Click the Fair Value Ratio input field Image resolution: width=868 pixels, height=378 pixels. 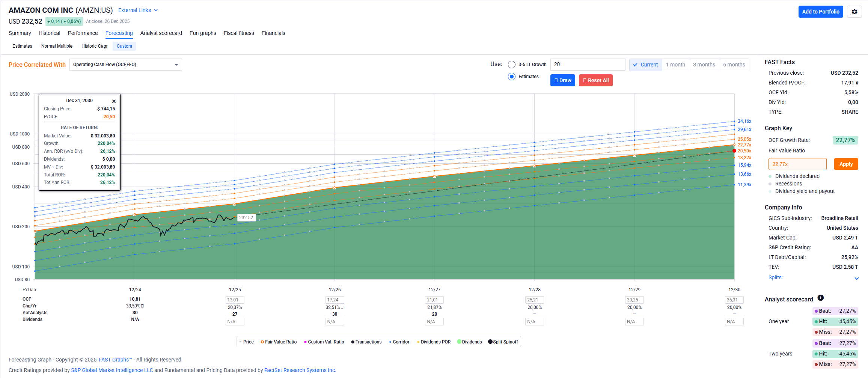pos(797,164)
